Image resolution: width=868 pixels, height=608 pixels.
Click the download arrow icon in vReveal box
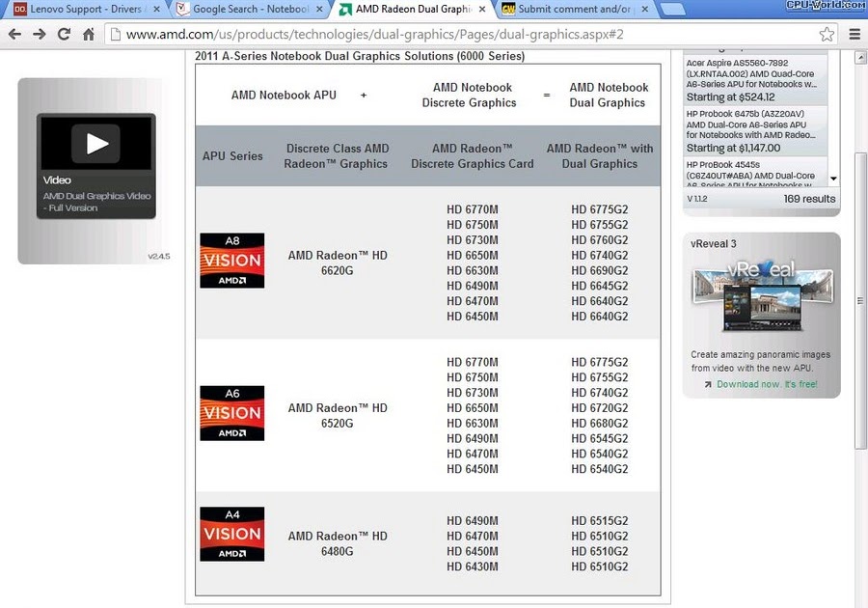pos(708,384)
